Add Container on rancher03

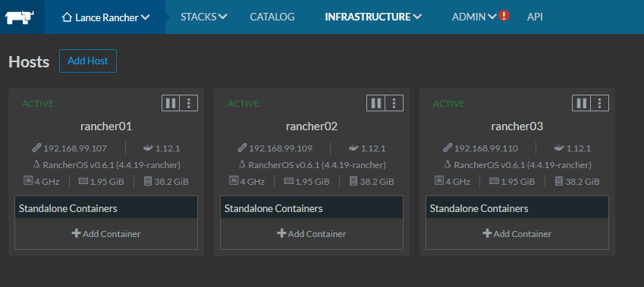tap(517, 234)
